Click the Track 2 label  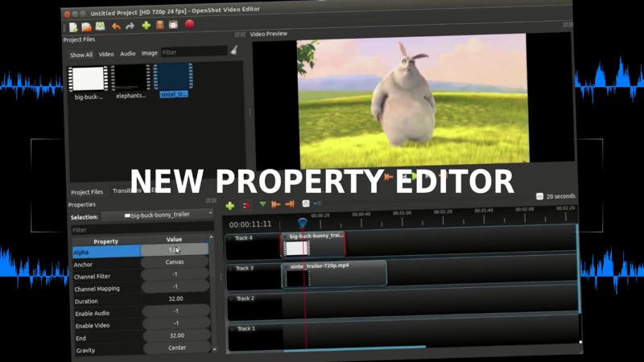coord(246,298)
